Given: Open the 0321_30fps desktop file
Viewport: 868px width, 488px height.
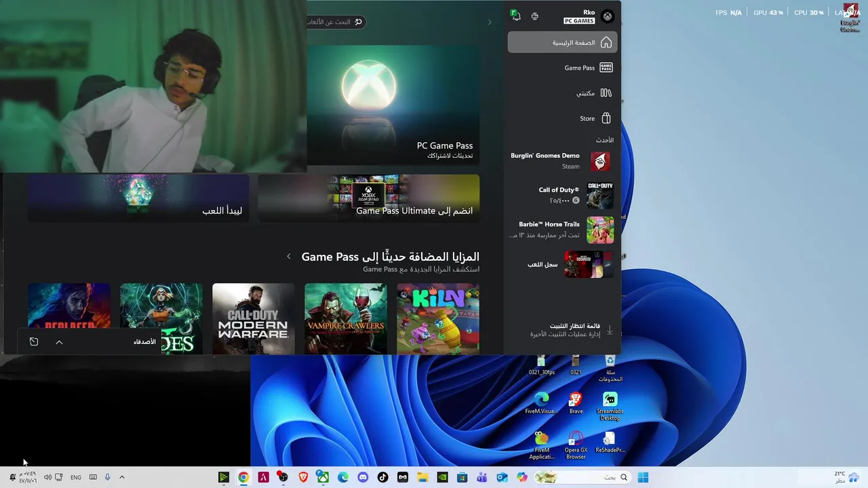Looking at the screenshot, I should 541,365.
